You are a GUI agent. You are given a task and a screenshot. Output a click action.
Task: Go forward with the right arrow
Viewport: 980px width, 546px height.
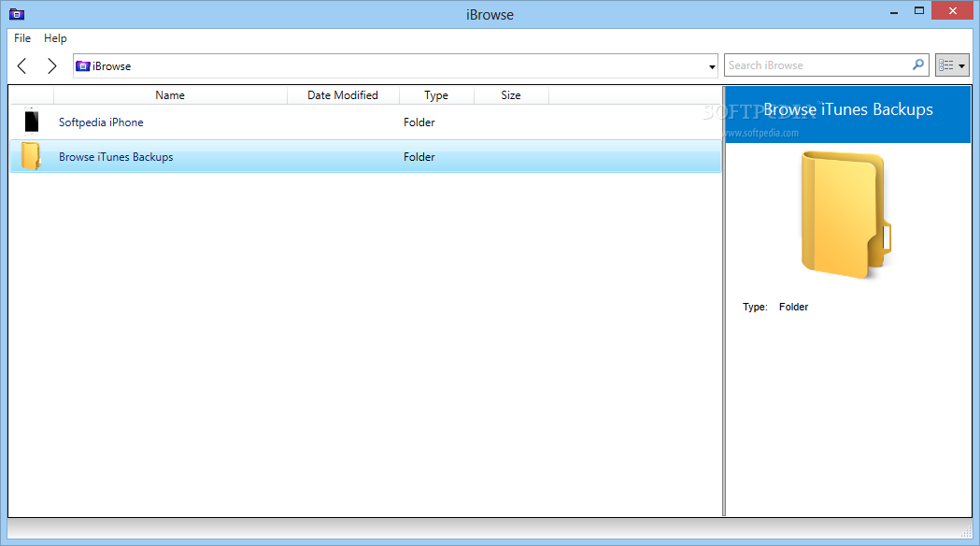tap(52, 65)
